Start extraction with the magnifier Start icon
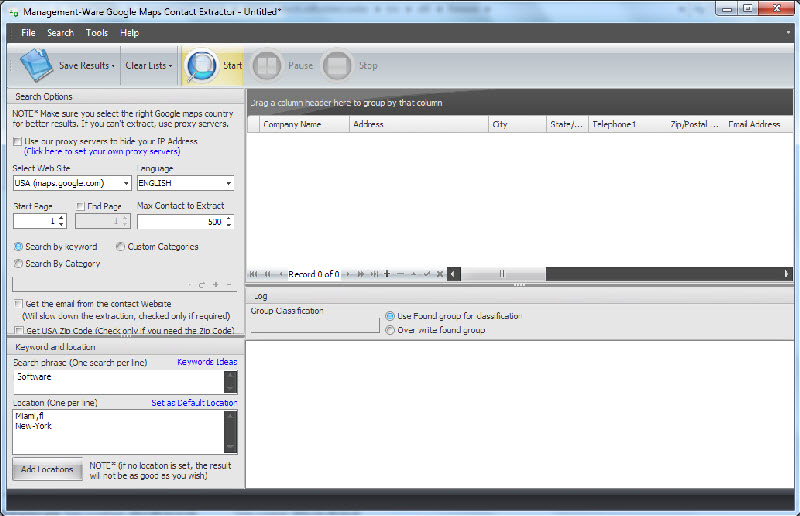Viewport: 800px width, 516px height. [x=202, y=65]
